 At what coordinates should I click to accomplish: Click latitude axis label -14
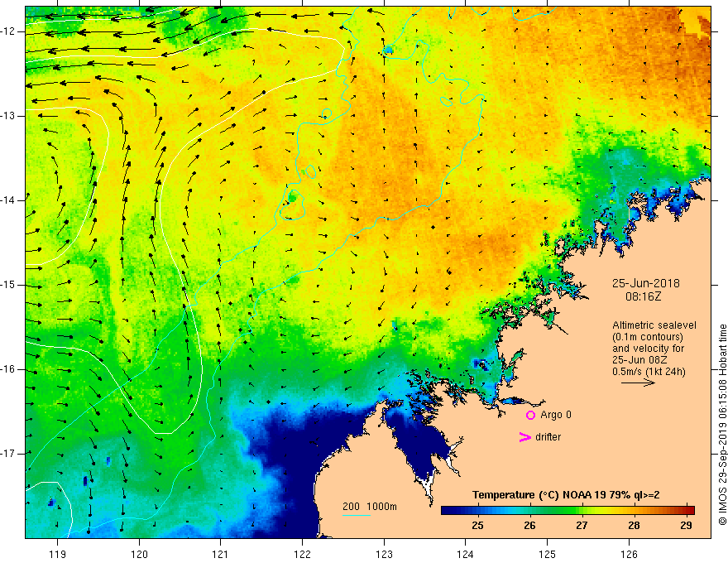click(x=9, y=200)
